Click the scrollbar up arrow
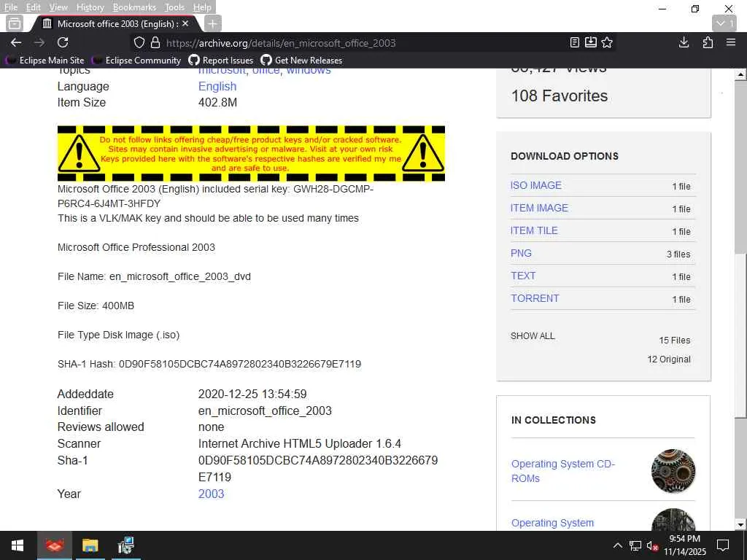 (740, 74)
